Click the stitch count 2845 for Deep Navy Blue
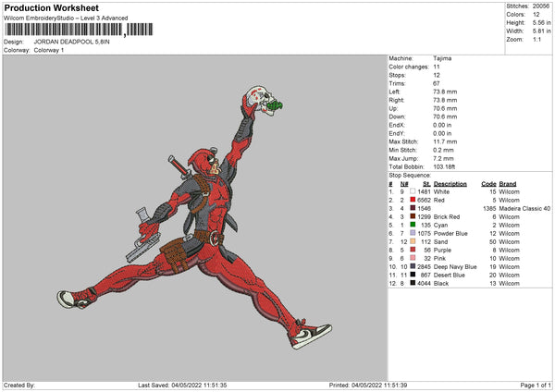Image resolution: width=555 pixels, height=392 pixels. coord(424,266)
